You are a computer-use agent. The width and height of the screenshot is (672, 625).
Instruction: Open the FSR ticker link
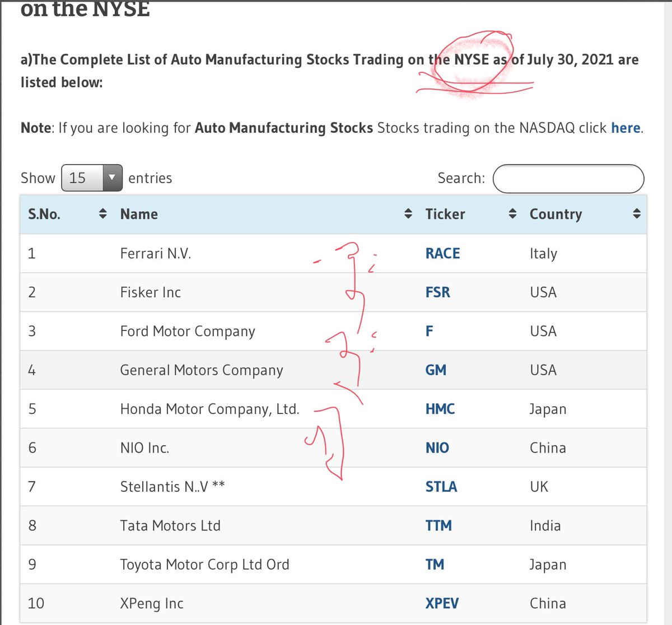point(438,292)
